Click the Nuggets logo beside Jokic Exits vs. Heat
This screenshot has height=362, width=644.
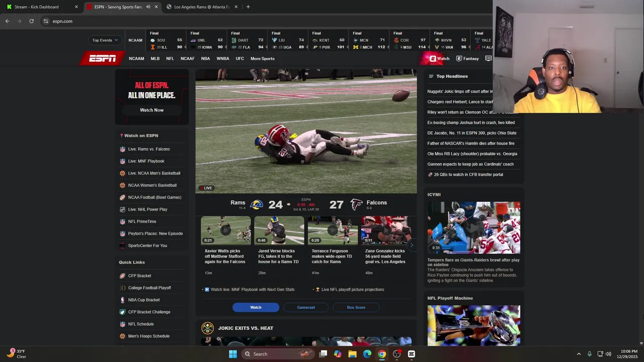click(x=207, y=328)
